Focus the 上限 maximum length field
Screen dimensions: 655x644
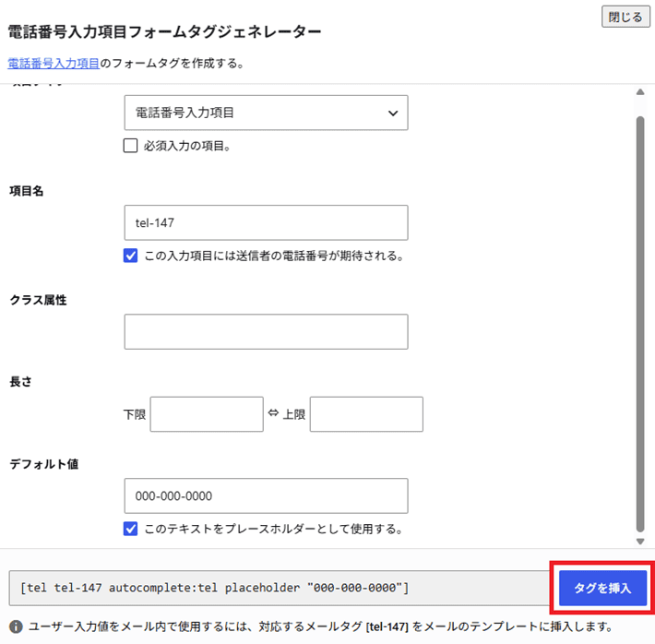pos(366,414)
